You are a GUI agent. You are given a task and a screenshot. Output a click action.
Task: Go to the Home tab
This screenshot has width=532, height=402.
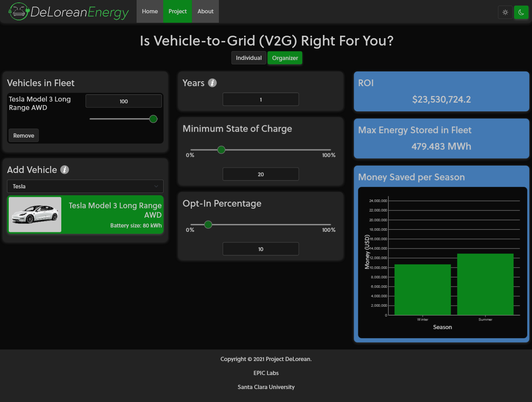pyautogui.click(x=150, y=11)
